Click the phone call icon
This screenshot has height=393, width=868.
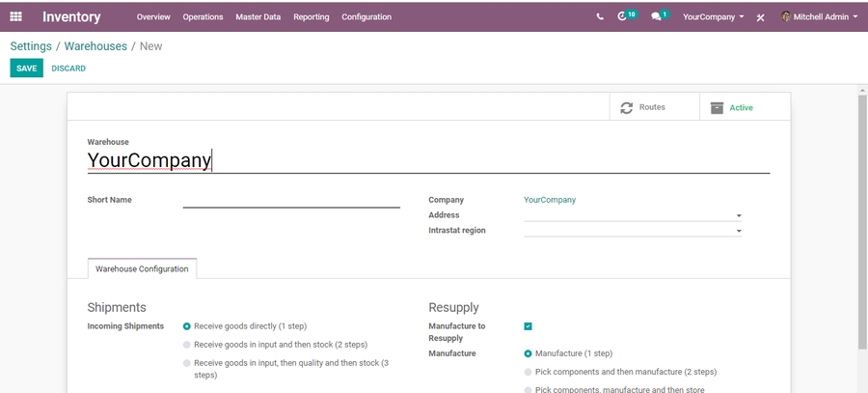pos(599,16)
